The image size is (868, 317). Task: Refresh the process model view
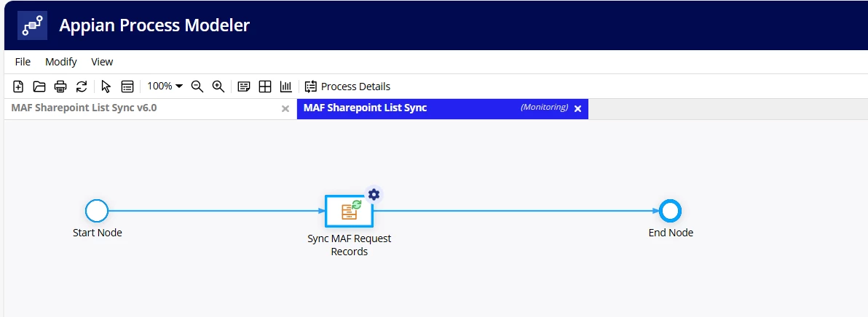click(82, 86)
